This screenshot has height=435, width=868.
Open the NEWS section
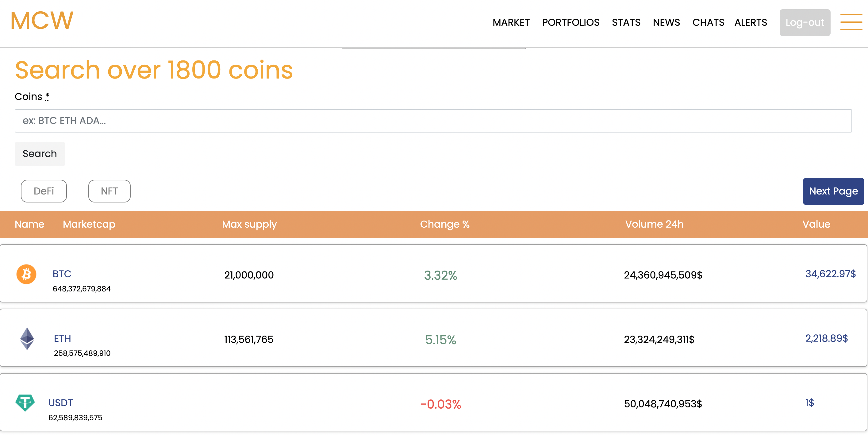666,23
